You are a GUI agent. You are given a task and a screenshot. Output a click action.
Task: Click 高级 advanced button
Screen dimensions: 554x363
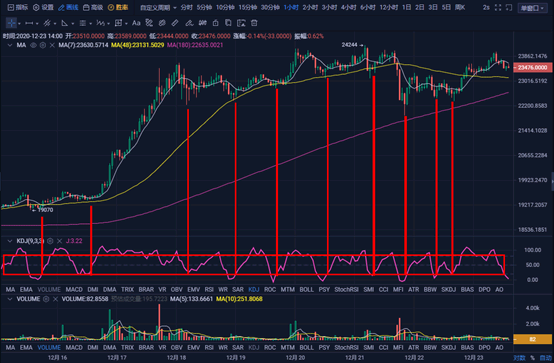tap(93, 7)
